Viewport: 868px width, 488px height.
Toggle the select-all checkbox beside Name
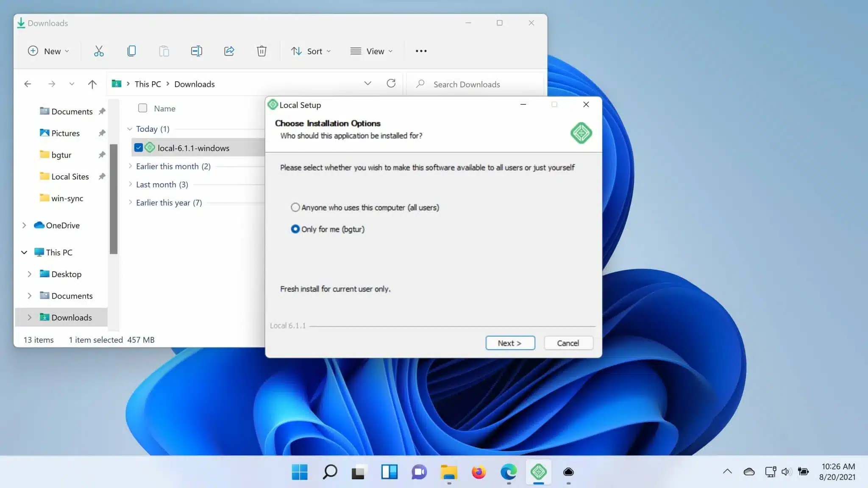point(143,108)
